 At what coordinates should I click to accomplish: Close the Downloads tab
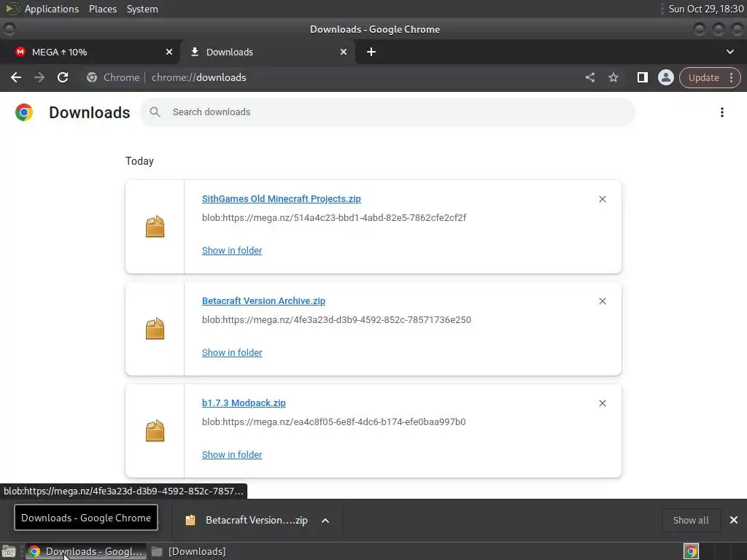coord(344,52)
